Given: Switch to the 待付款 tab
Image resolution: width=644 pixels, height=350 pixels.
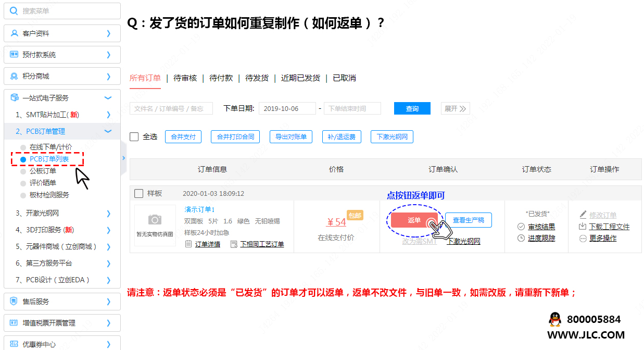Looking at the screenshot, I should pyautogui.click(x=221, y=78).
